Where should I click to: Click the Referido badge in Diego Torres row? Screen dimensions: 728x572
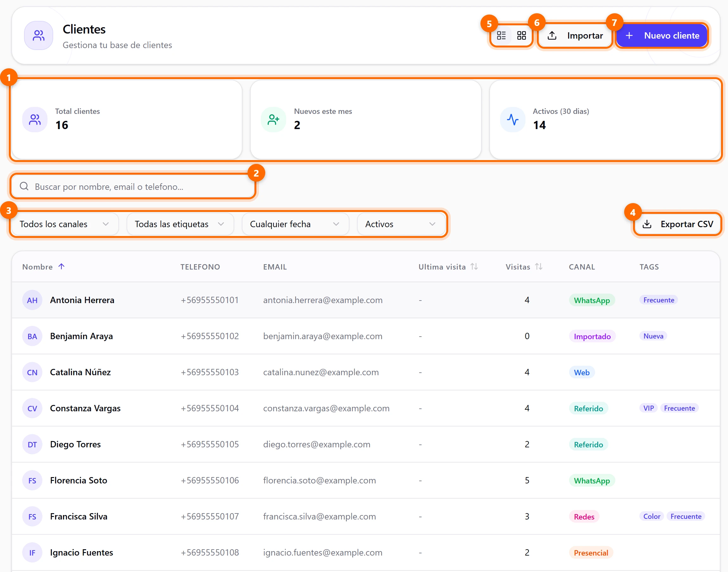pyautogui.click(x=588, y=445)
